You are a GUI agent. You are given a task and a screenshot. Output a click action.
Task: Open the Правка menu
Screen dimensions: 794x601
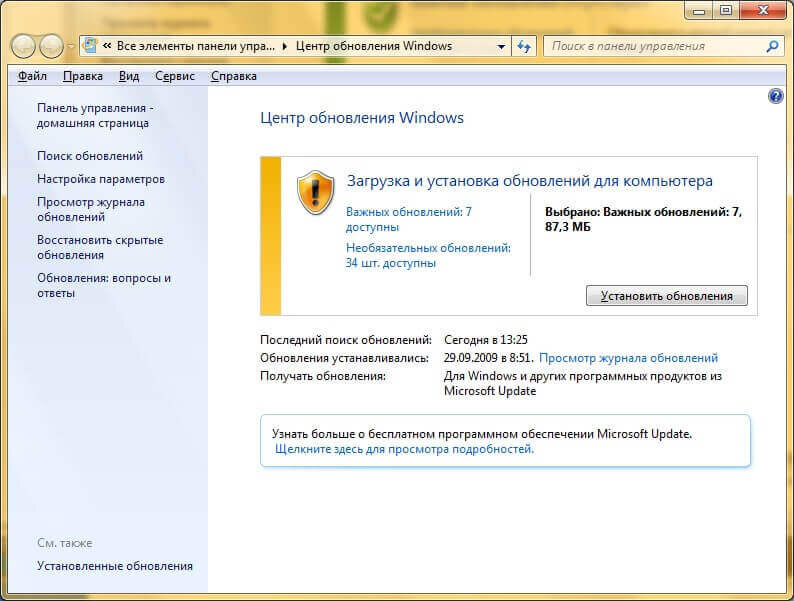pos(83,76)
